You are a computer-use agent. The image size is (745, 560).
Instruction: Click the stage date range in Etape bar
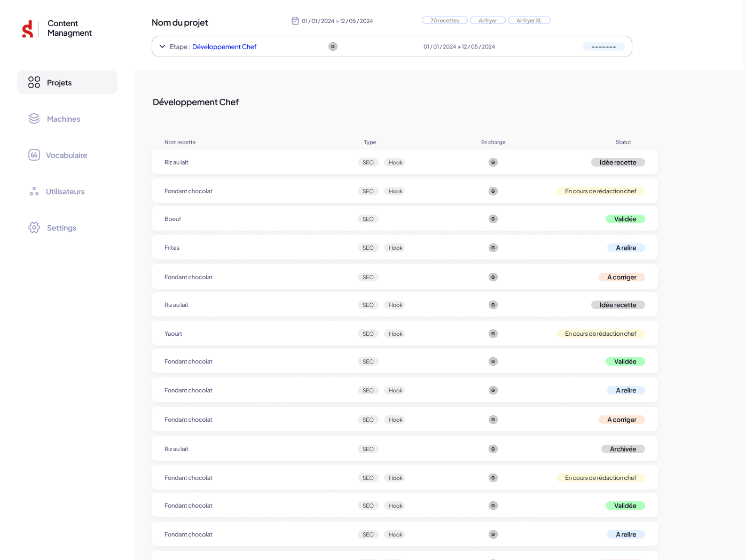[x=459, y=47]
